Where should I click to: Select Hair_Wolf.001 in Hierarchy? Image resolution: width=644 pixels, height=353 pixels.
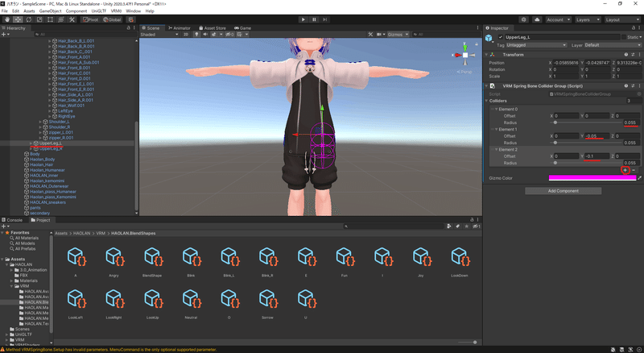71,106
